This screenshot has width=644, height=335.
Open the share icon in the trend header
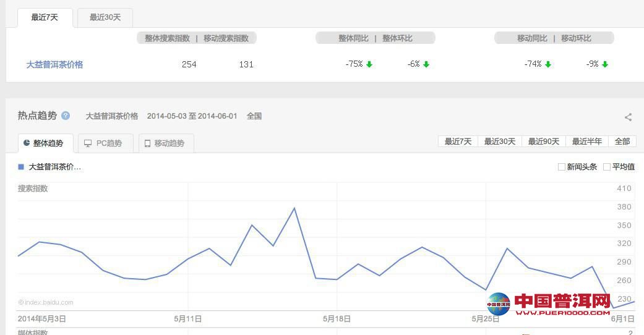(628, 117)
